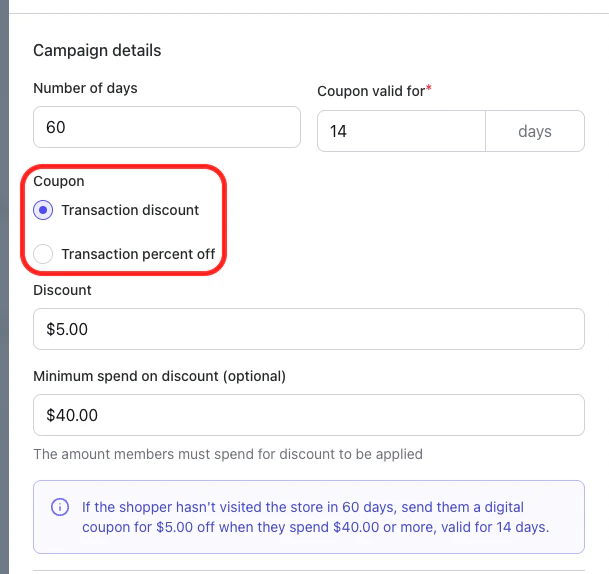Click the Coupon valid for field label
This screenshot has width=609, height=574.
pyautogui.click(x=370, y=91)
